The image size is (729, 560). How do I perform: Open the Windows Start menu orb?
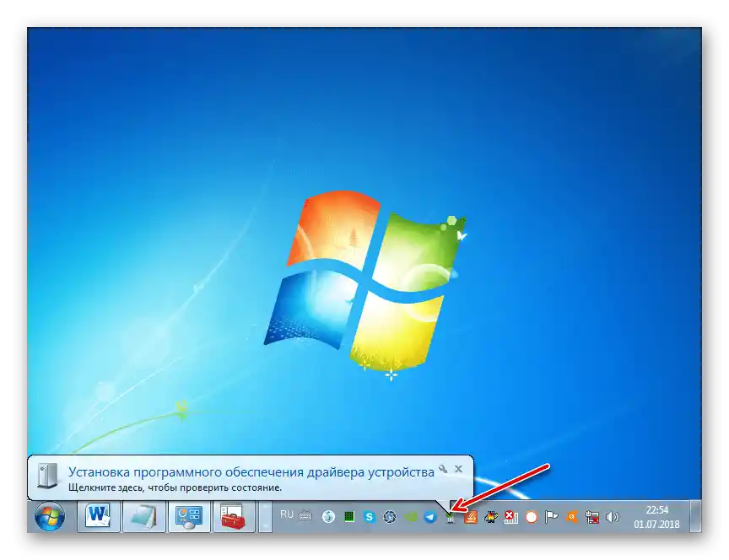click(x=49, y=516)
